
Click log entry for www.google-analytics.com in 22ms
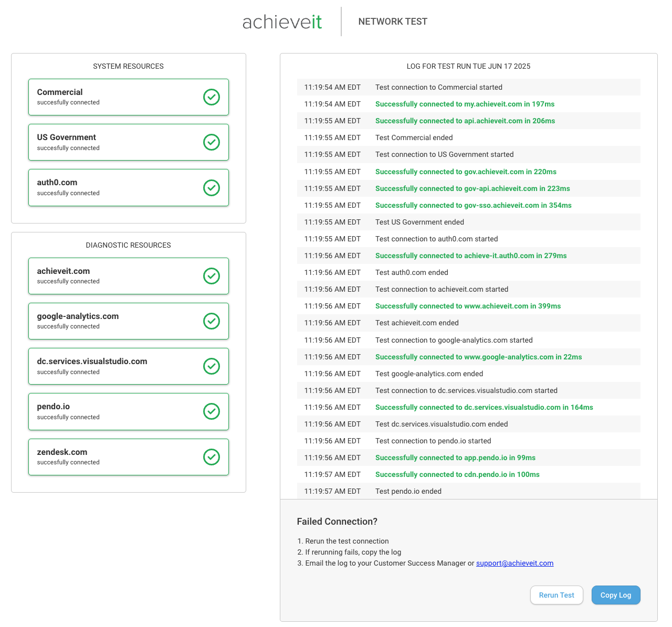pyautogui.click(x=469, y=357)
